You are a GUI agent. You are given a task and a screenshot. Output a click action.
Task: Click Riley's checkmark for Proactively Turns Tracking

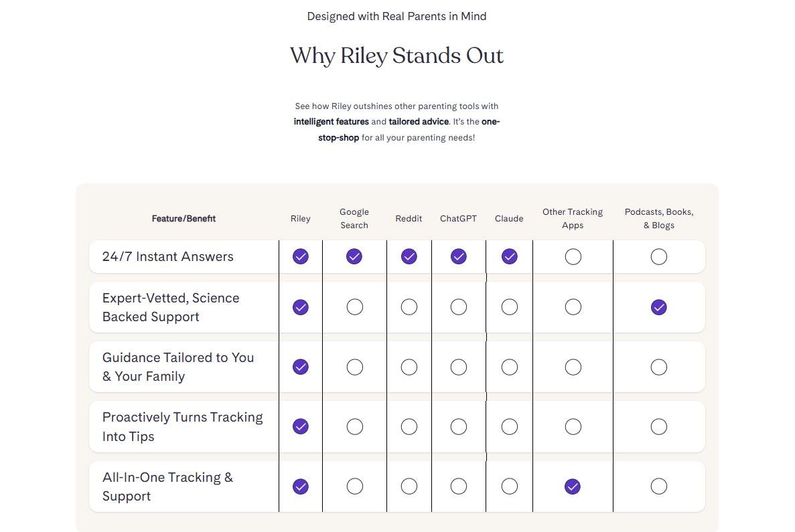(301, 426)
